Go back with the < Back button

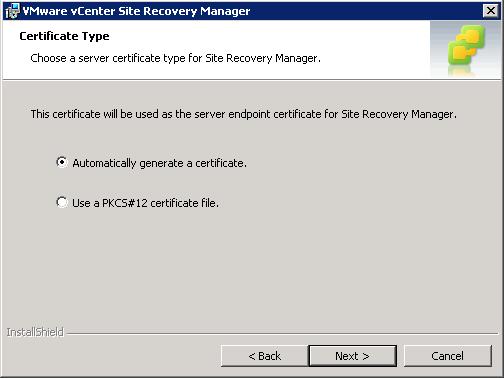264,356
